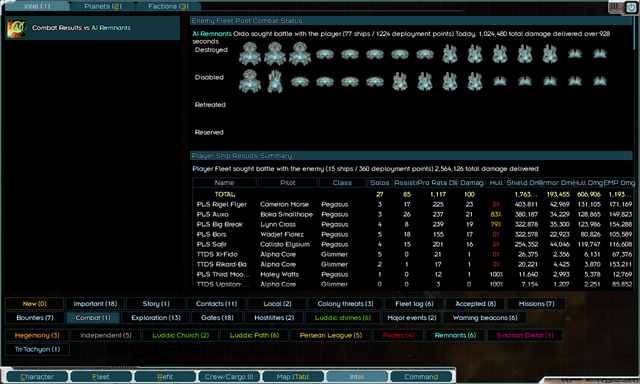Toggle the Missions (7) filter tag
The width and height of the screenshot is (640, 384).
(536, 304)
